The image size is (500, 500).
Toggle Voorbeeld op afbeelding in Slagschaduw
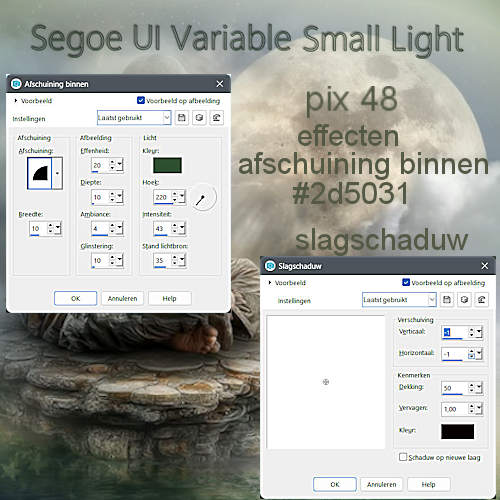tap(406, 282)
